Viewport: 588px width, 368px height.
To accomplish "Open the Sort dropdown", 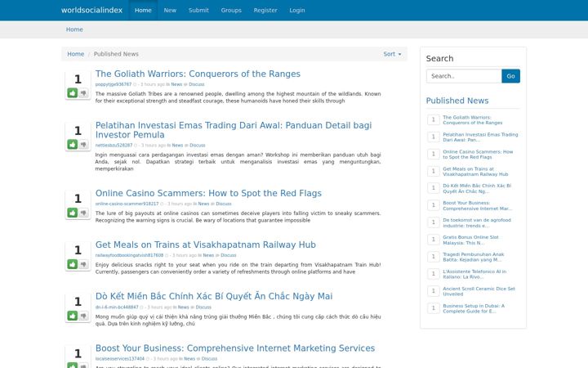I will (x=392, y=54).
